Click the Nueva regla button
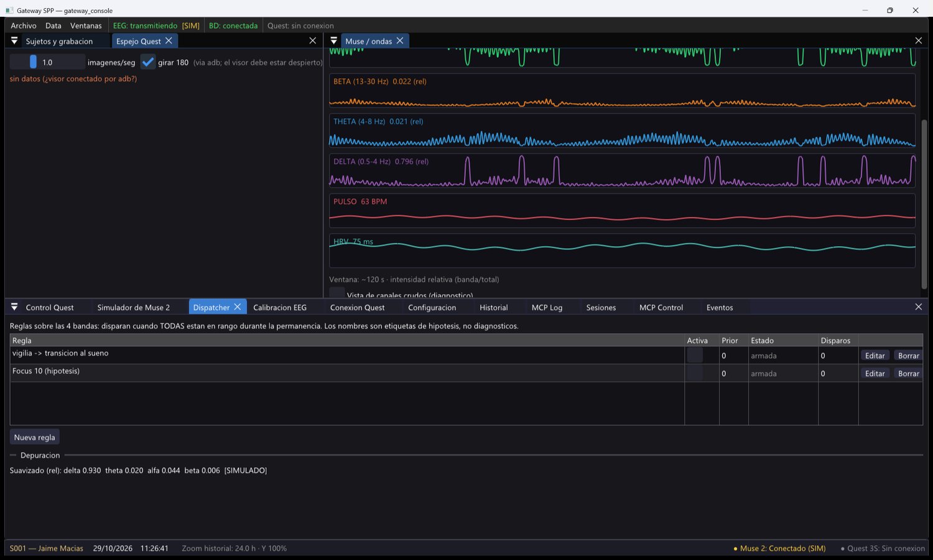 click(x=34, y=437)
